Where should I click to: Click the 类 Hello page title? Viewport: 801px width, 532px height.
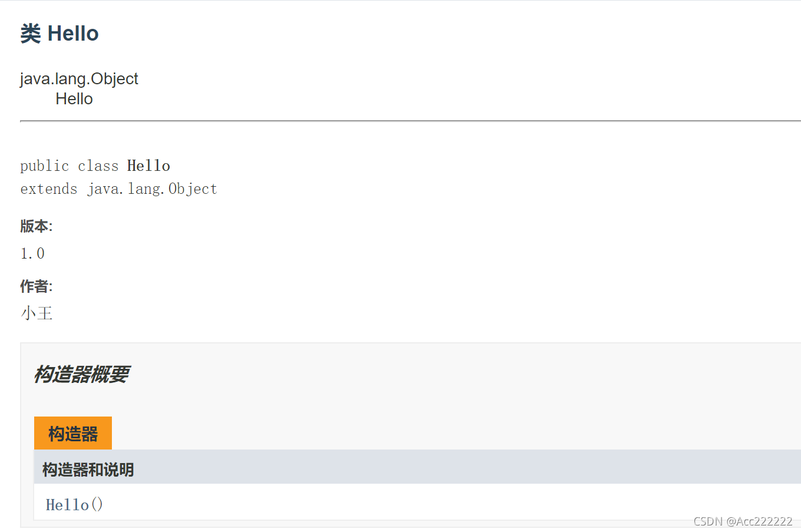click(x=59, y=34)
